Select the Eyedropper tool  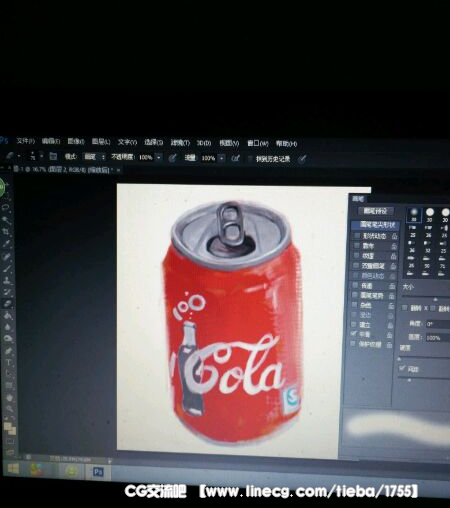coord(7,243)
